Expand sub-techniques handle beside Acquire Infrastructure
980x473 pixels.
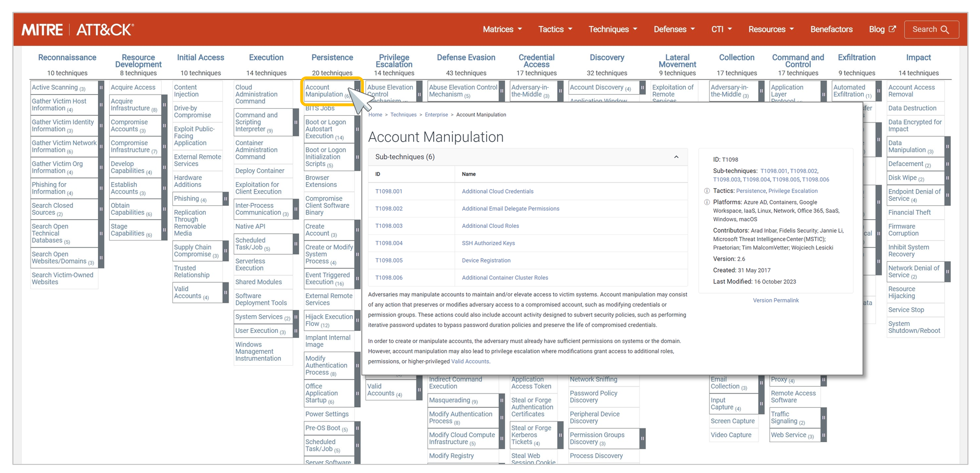tap(164, 105)
